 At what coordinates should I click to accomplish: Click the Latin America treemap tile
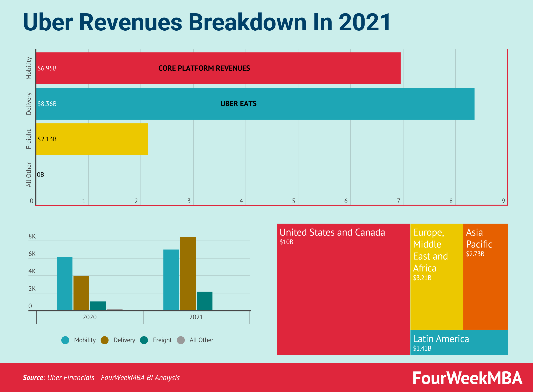click(459, 343)
